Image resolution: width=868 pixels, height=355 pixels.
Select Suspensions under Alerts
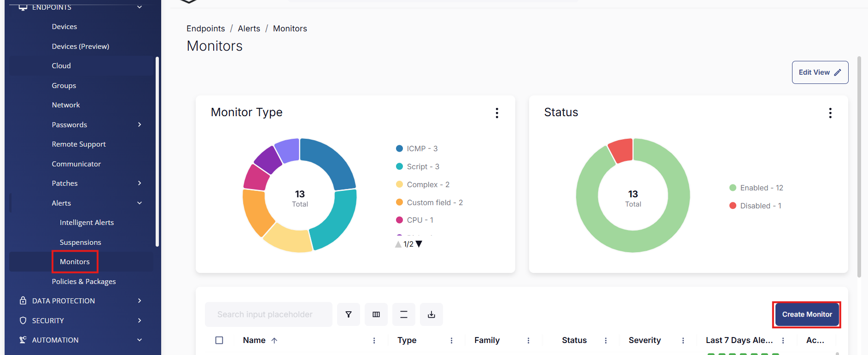coord(81,243)
